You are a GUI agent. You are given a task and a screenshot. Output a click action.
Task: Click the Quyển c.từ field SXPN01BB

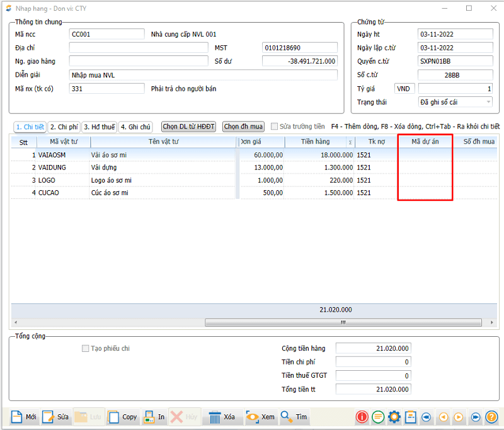(x=455, y=61)
